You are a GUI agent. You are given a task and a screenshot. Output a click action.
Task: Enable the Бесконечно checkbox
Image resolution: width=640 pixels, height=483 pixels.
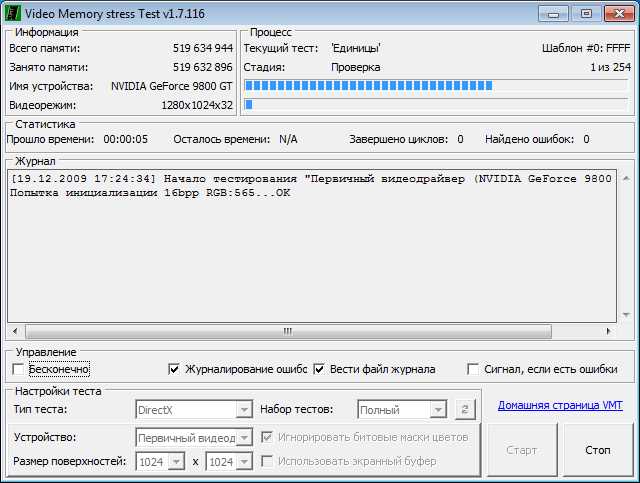[x=19, y=369]
